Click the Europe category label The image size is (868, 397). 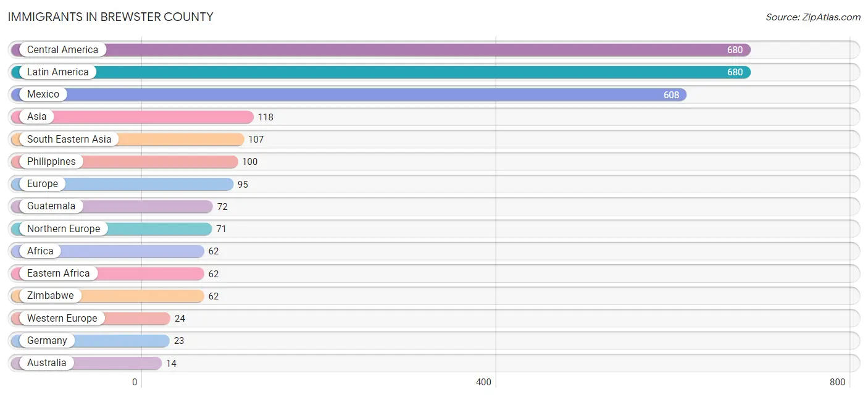43,184
